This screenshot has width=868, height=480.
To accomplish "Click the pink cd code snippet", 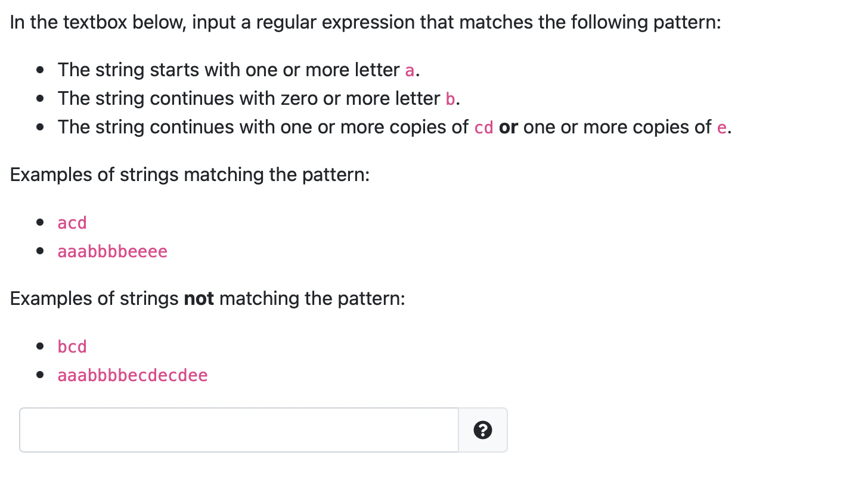I will point(483,127).
